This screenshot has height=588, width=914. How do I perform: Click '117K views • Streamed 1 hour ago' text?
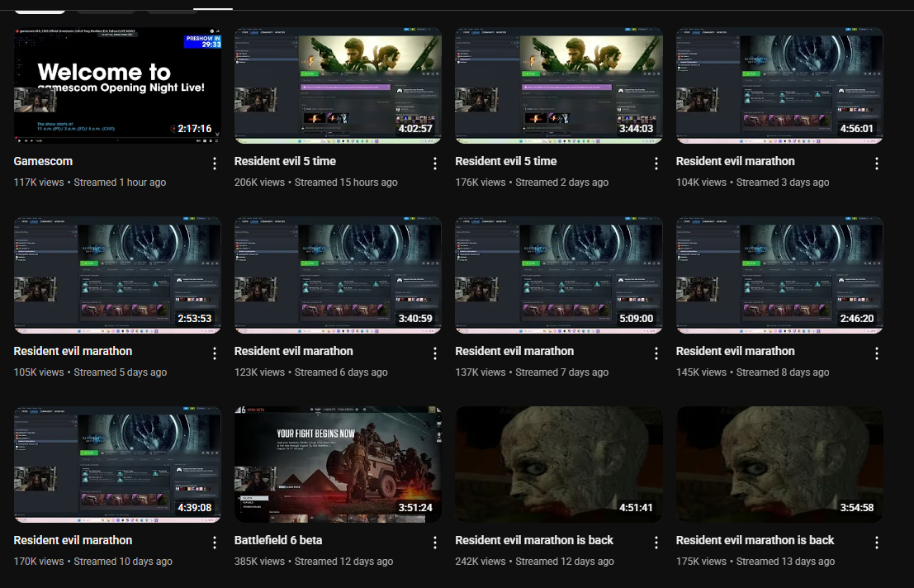click(x=90, y=183)
